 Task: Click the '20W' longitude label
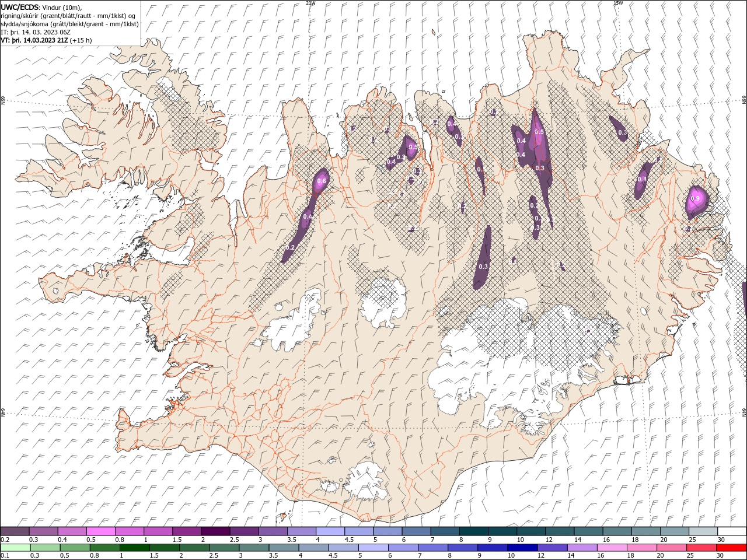(310, 3)
